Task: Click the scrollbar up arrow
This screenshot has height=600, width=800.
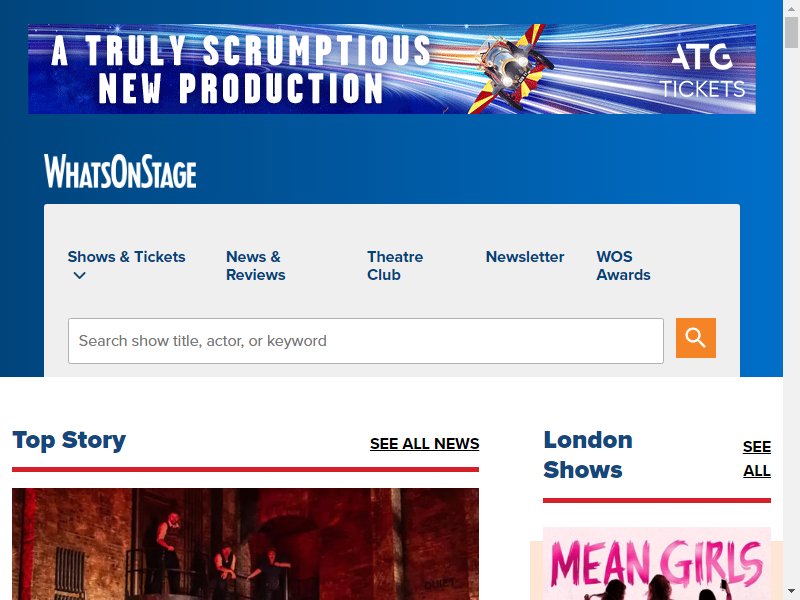Action: (x=791, y=7)
